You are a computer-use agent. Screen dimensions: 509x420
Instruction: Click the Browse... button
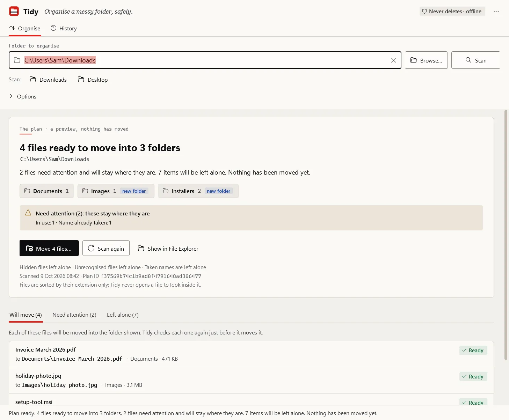tap(426, 60)
